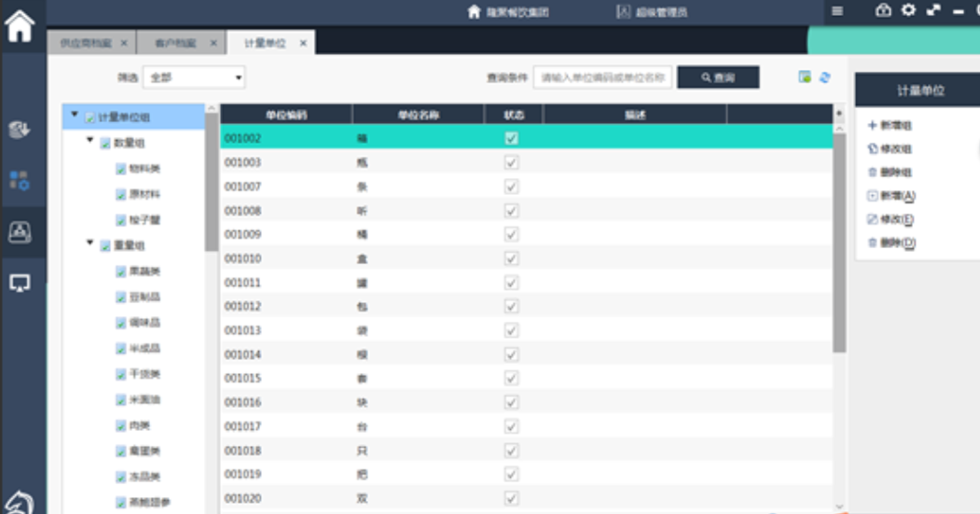The image size is (980, 514).
Task: Open the 筛选 filter dropdown showing 全部
Action: tap(194, 78)
